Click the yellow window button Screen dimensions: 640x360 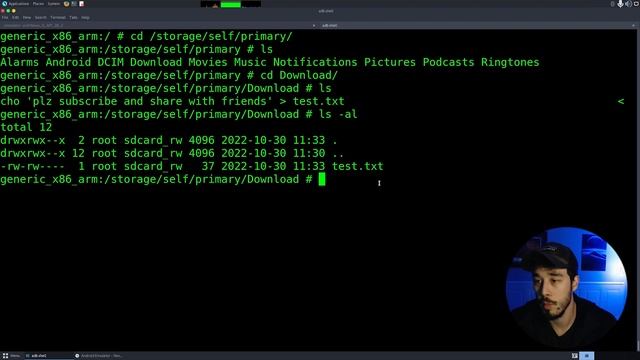coord(13,11)
